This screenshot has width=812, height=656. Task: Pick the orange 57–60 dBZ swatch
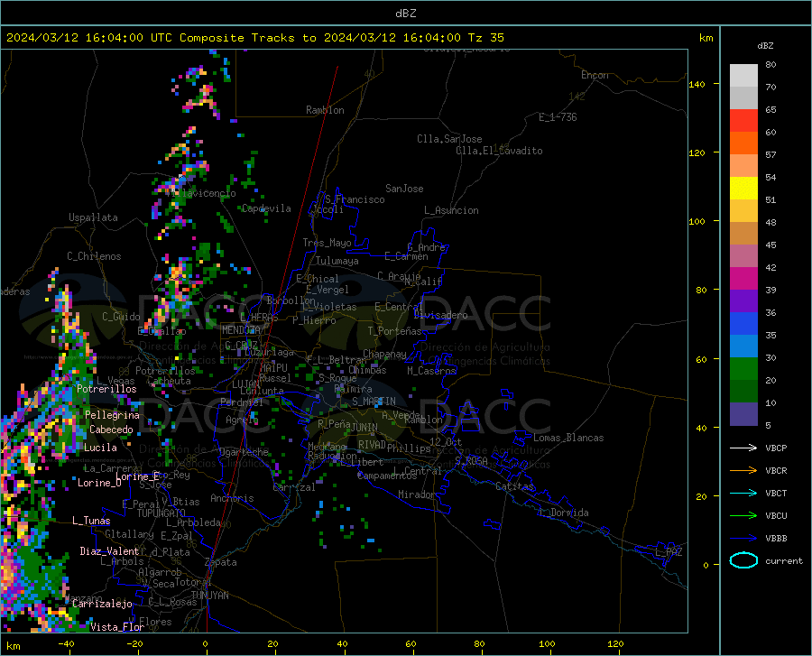pos(743,143)
